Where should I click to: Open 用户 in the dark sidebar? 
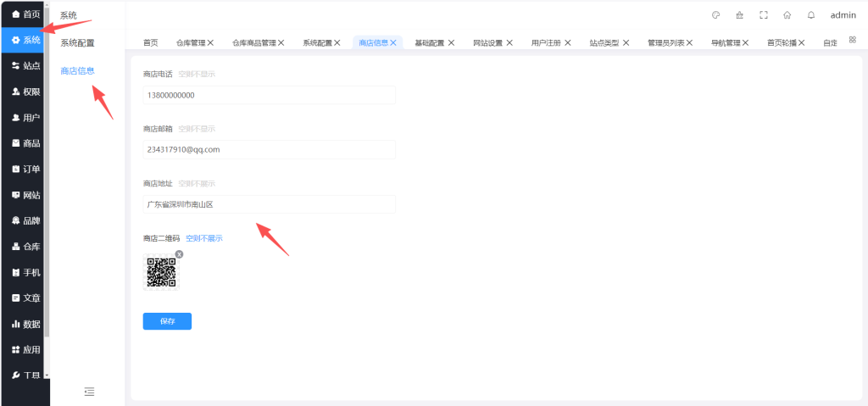(25, 118)
